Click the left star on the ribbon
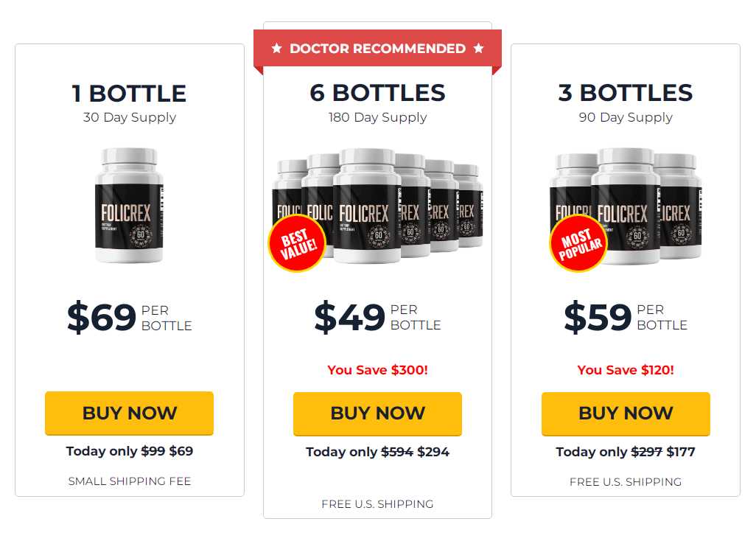The image size is (756, 544). [x=277, y=48]
